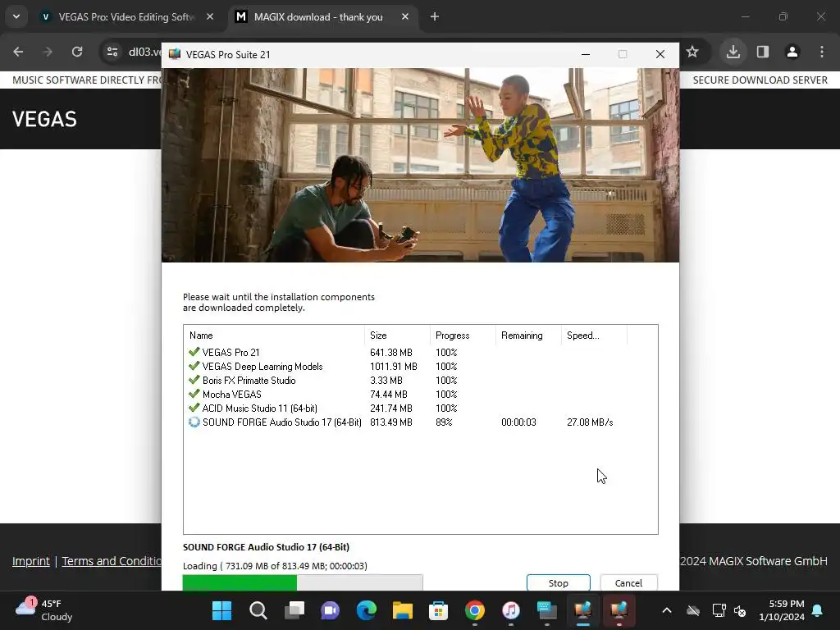
Task: Open Chrome three-dot menu
Action: click(822, 52)
